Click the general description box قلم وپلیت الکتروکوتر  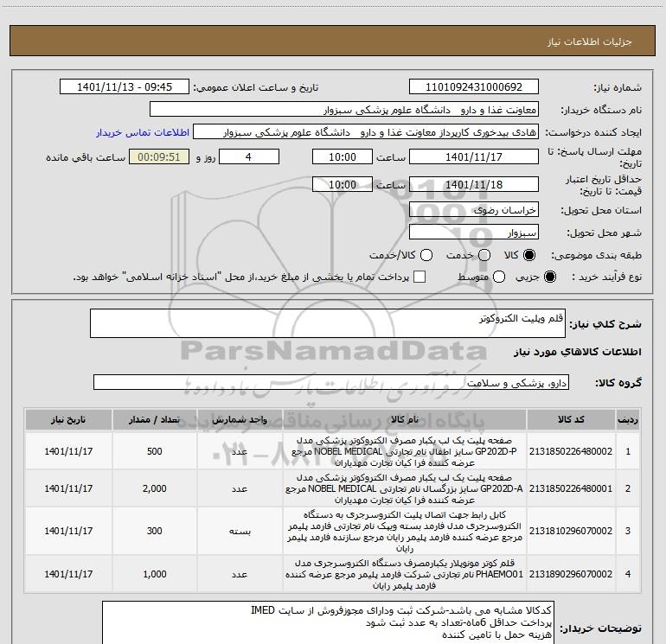(x=328, y=323)
